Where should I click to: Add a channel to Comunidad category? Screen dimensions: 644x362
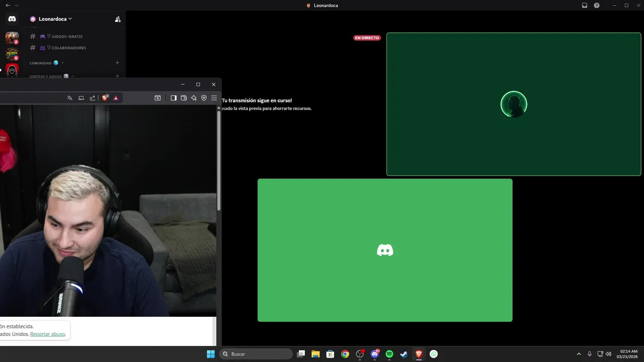[117, 63]
